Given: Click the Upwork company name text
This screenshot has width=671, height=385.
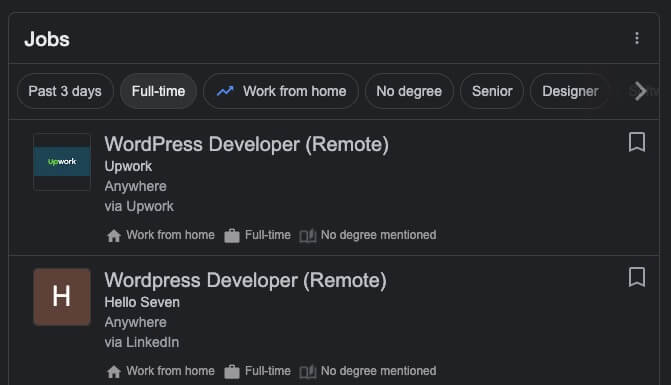Looking at the screenshot, I should 128,166.
